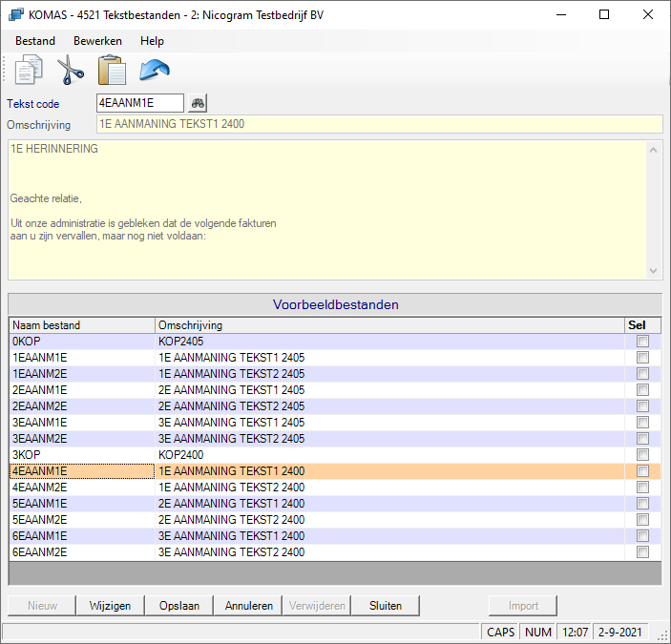Select the 5EAANM2E file name

(x=40, y=520)
